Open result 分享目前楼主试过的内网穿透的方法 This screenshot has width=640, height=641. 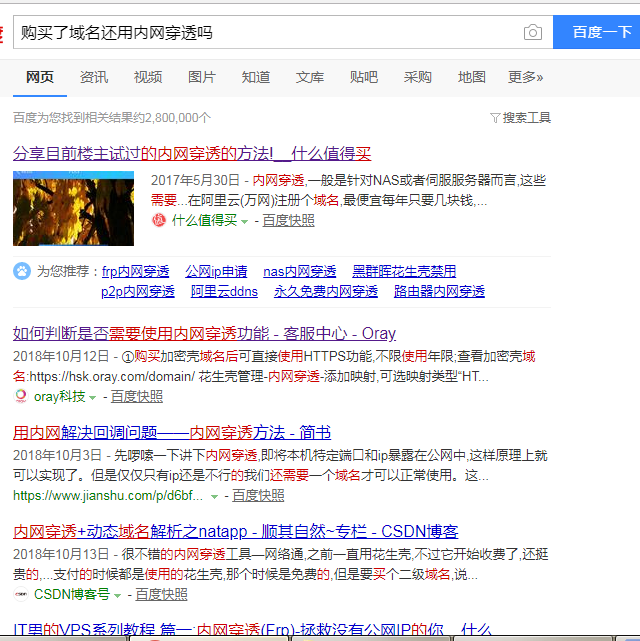[192, 153]
